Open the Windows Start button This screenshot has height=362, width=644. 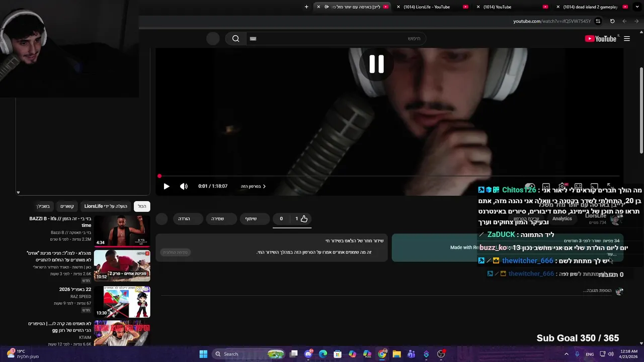tap(203, 354)
